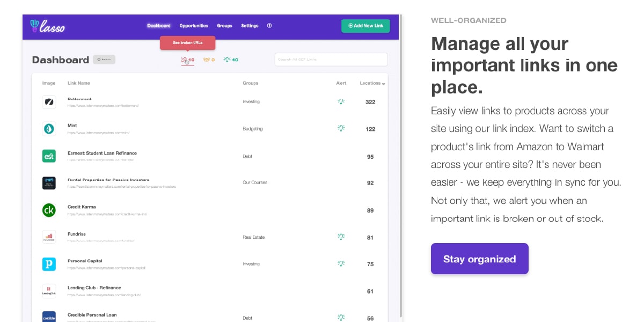Click the Lending Club logo image
The height and width of the screenshot is (322, 644).
49,291
